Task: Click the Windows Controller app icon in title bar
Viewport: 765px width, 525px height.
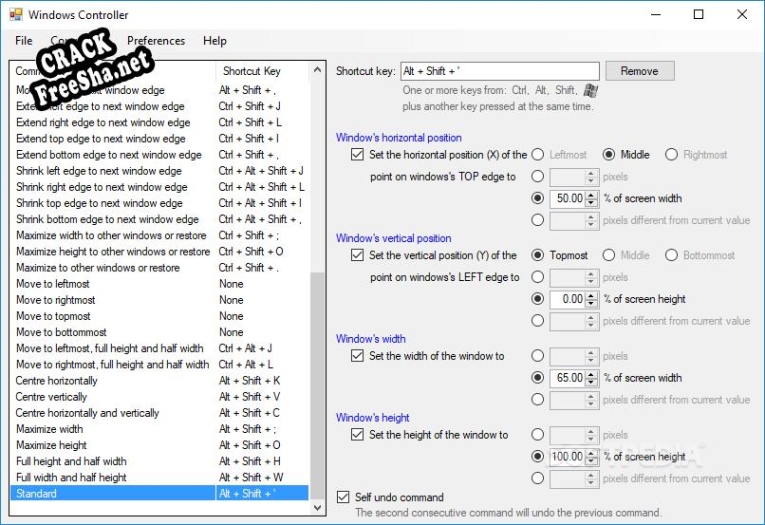Action: pyautogui.click(x=15, y=15)
